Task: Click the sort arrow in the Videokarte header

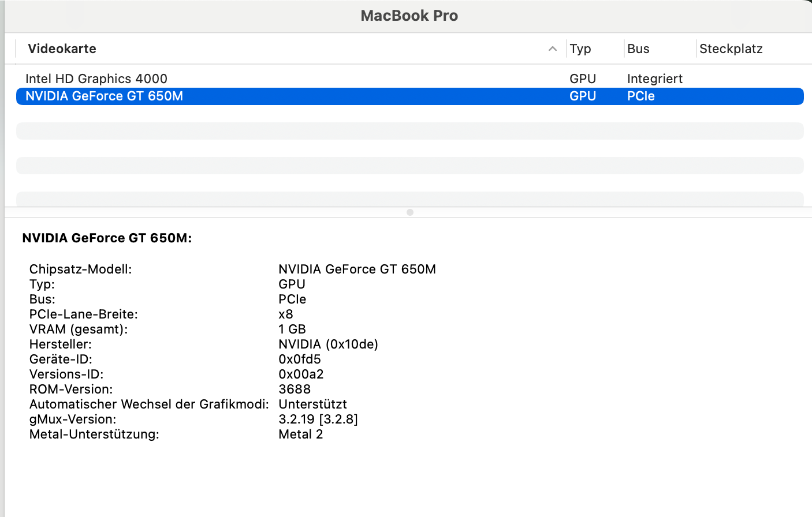Action: 553,49
